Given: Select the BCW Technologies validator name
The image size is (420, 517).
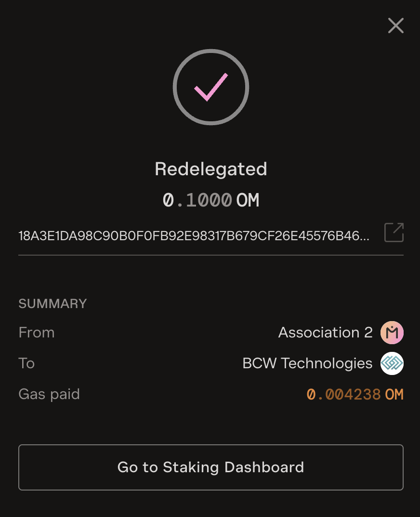Looking at the screenshot, I should point(307,363).
